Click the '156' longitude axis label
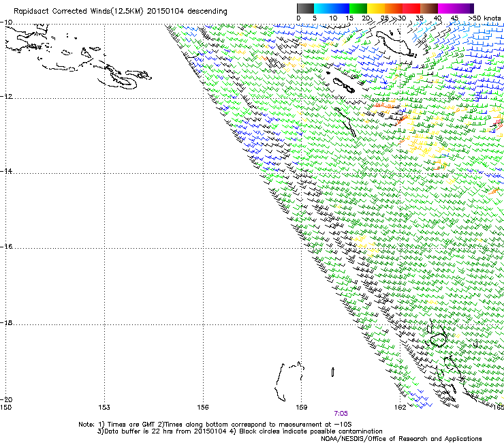This screenshot has width=504, height=443. (203, 408)
